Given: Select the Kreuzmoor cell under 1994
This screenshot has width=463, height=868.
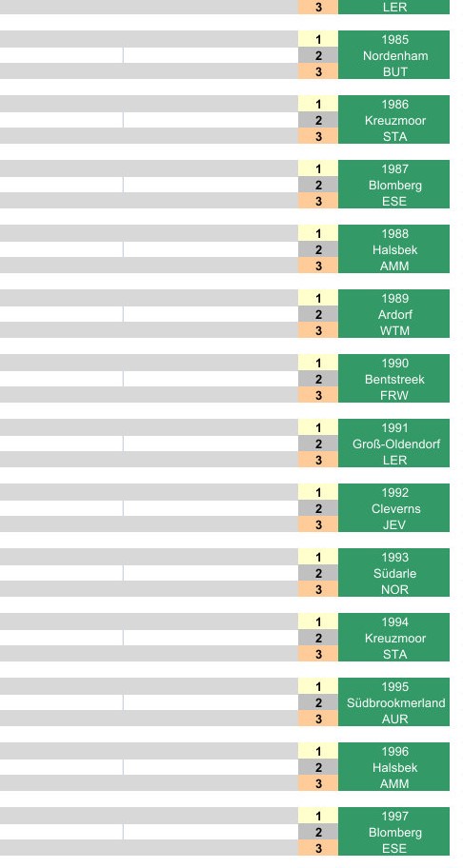Looking at the screenshot, I should pos(393,639).
